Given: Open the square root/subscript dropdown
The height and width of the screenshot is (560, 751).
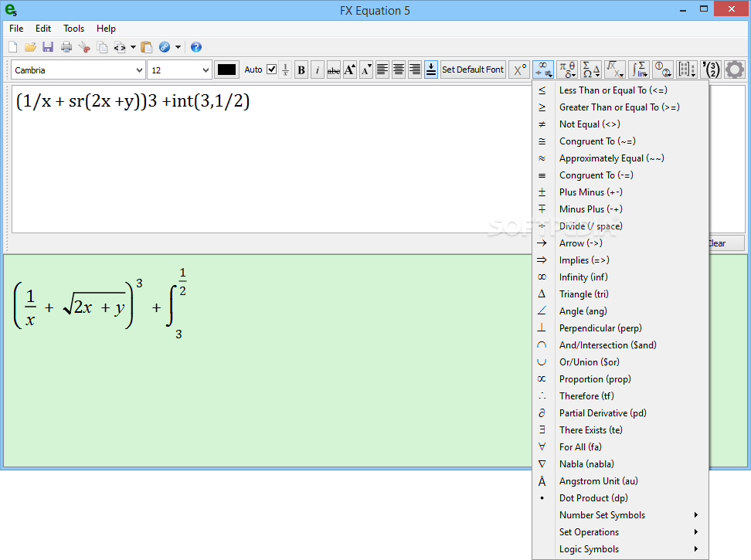Looking at the screenshot, I should click(615, 70).
